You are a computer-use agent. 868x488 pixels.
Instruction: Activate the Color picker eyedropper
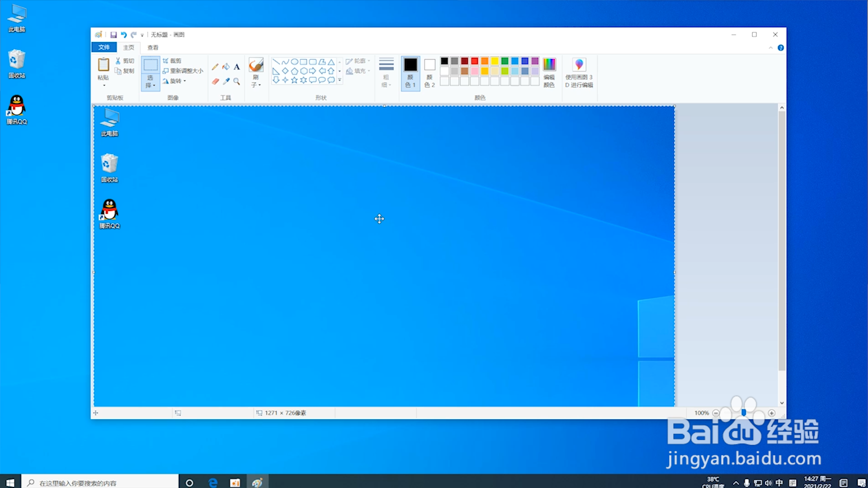[x=226, y=81]
